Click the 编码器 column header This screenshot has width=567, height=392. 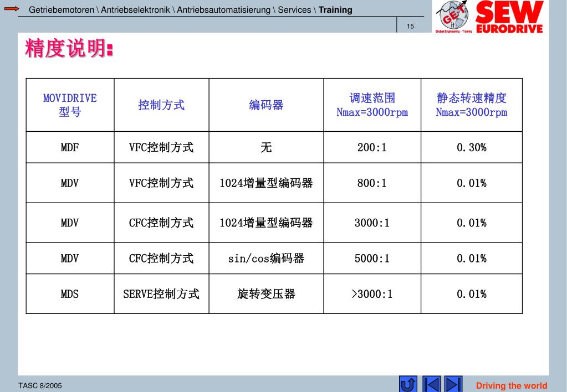coord(266,105)
